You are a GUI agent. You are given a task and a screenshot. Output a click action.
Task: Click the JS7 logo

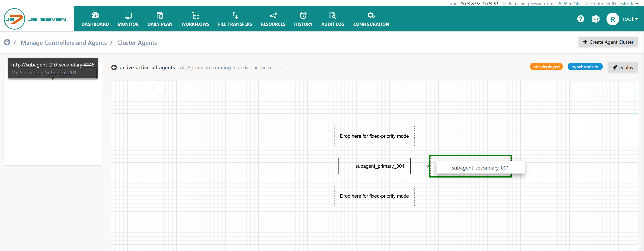click(35, 19)
